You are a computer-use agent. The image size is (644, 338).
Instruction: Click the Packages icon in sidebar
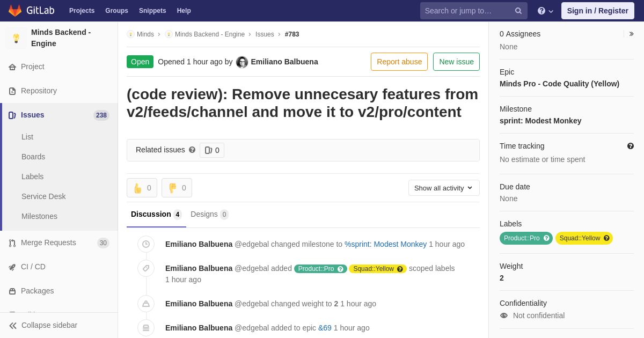coord(12,291)
